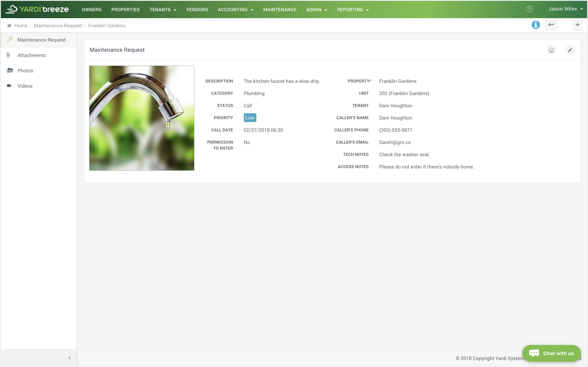Click the back arrow icon near the top right
588x367 pixels.
(x=551, y=25)
